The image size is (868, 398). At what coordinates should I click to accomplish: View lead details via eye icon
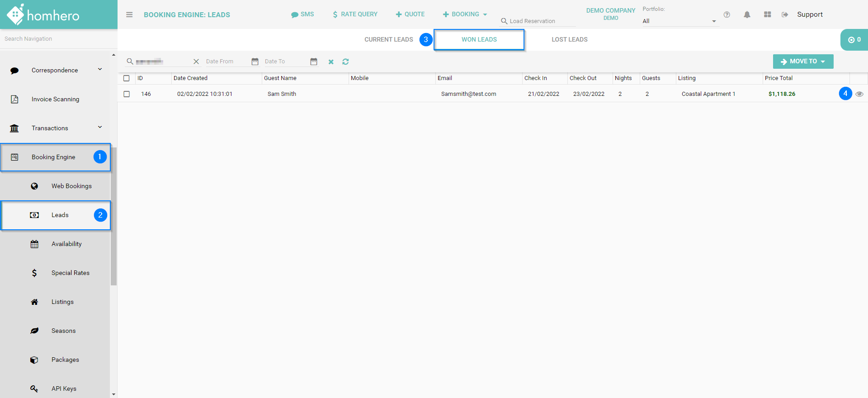(x=859, y=94)
